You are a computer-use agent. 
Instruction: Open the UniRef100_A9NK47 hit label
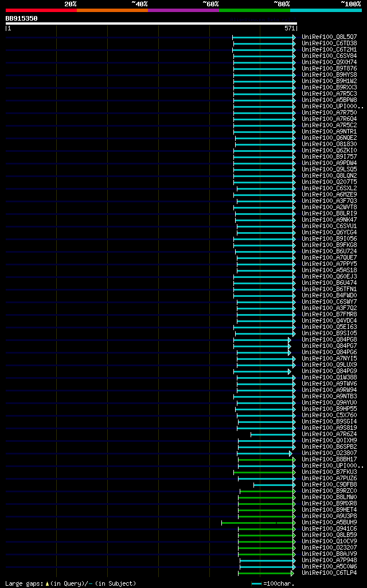pos(330,219)
